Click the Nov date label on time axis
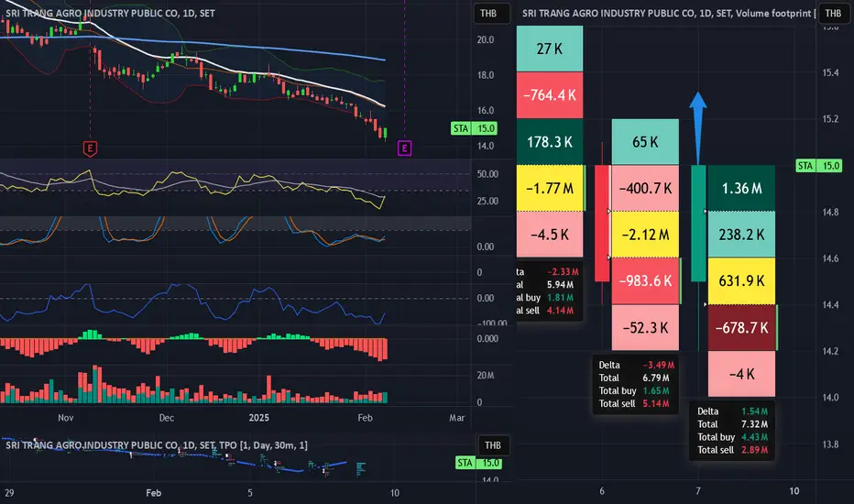Screen dimensions: 854x504 pyautogui.click(x=65, y=418)
